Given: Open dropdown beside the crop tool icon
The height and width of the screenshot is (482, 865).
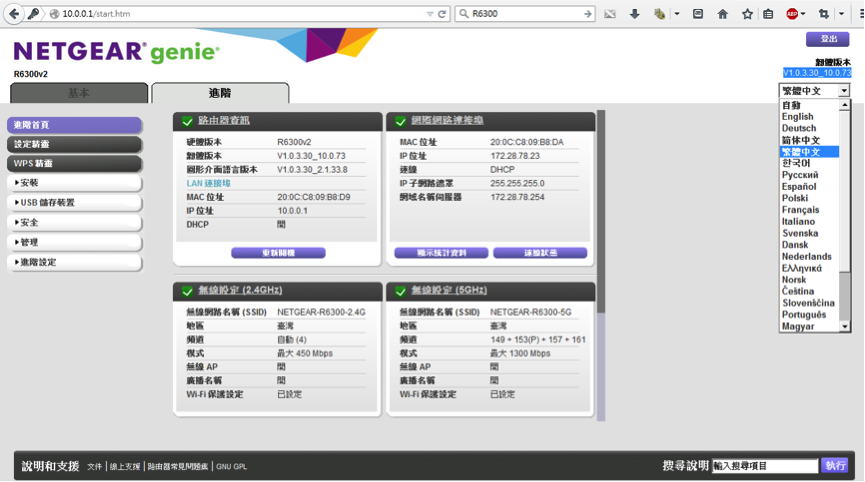Looking at the screenshot, I should point(841,14).
